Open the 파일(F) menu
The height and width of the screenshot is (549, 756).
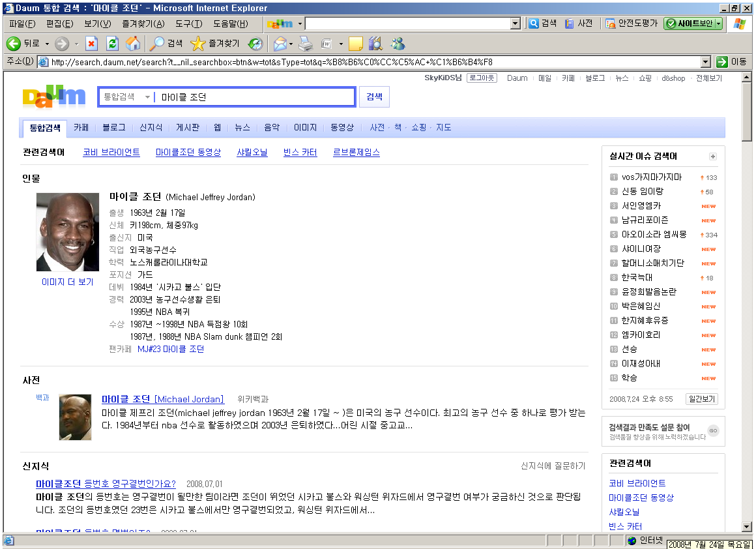(22, 23)
